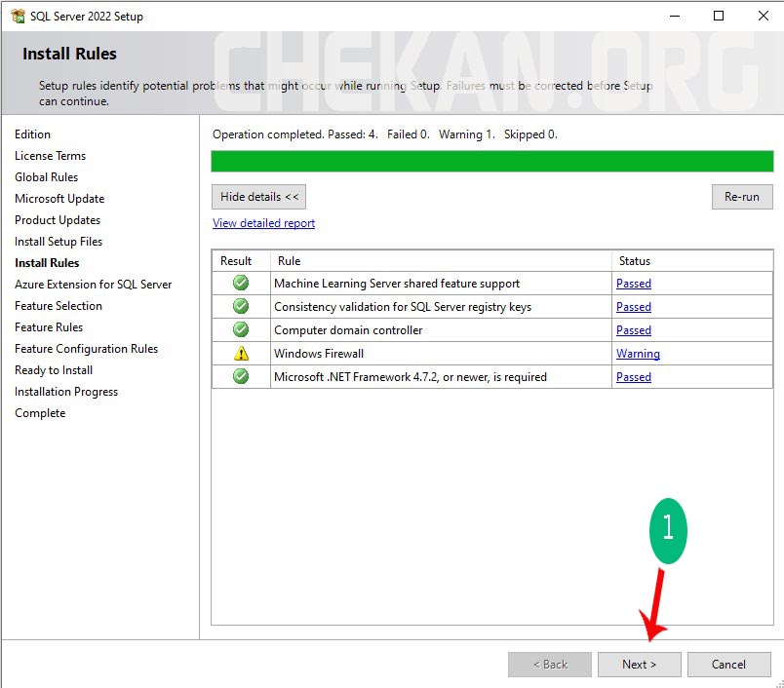Open Passed status for .NET Framework rule
The image size is (784, 688).
634,377
